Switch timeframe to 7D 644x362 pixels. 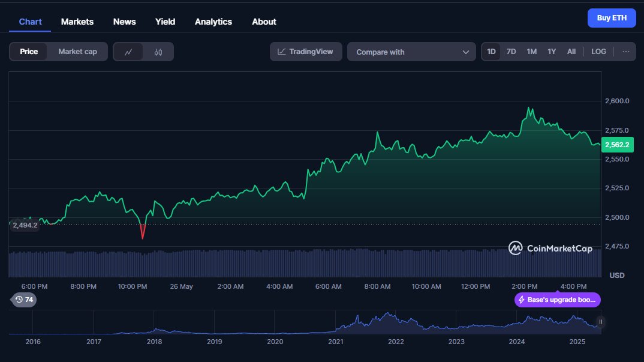pyautogui.click(x=511, y=52)
